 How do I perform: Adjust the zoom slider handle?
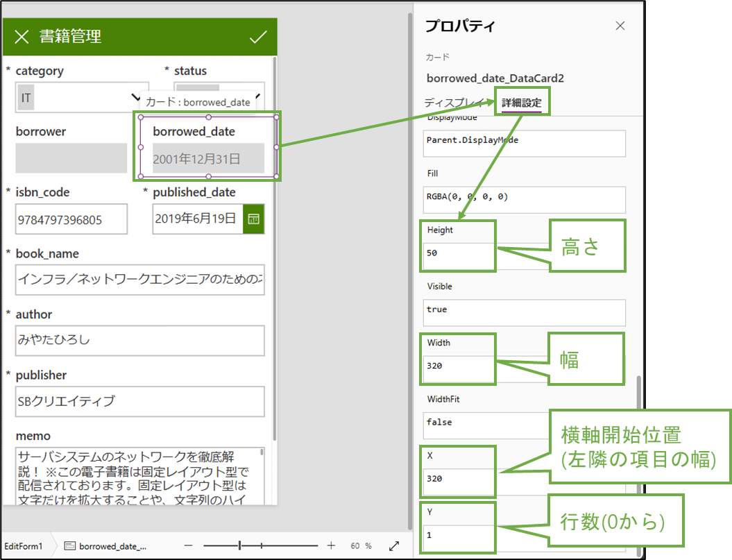tap(239, 545)
